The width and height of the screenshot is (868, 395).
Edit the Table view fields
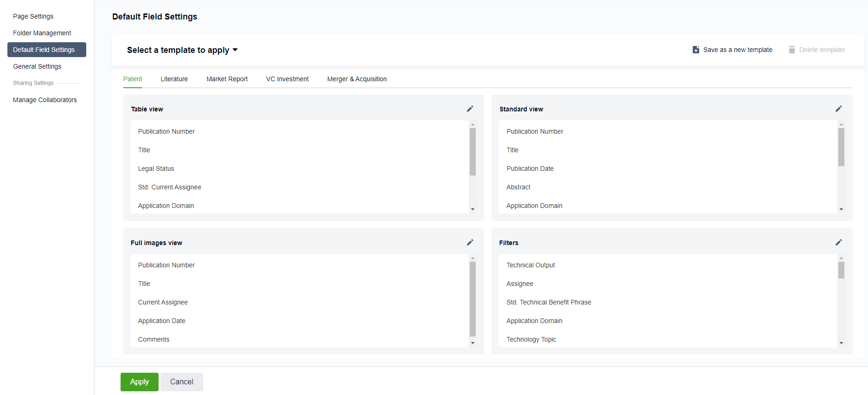point(470,109)
